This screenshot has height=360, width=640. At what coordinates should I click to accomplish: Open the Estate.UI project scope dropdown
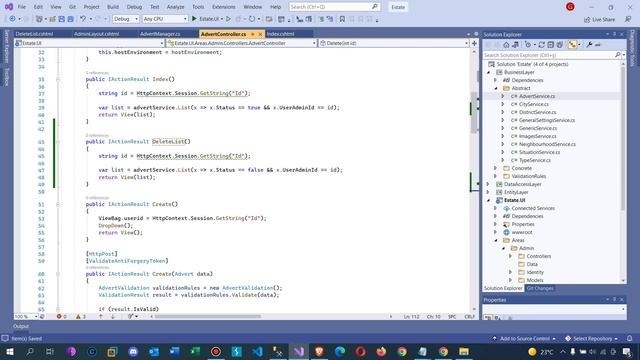click(x=89, y=43)
